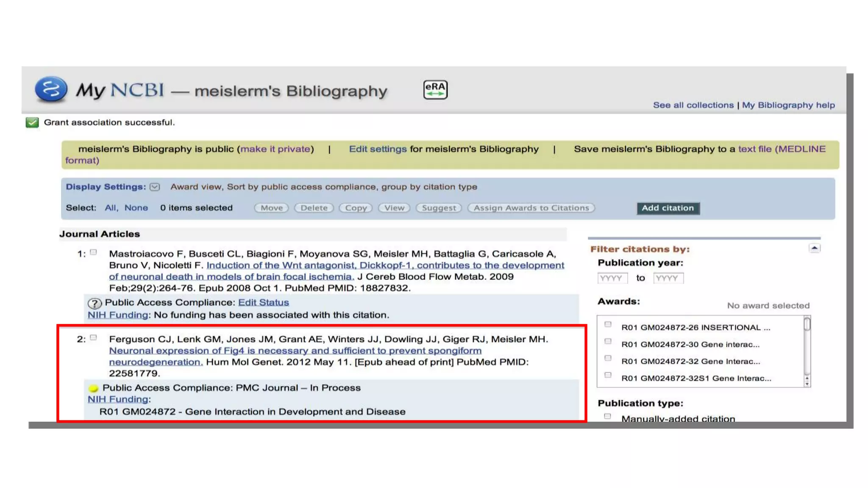Enable Manually-added citation filter checkbox
Image resolution: width=868 pixels, height=488 pixels.
[x=607, y=416]
